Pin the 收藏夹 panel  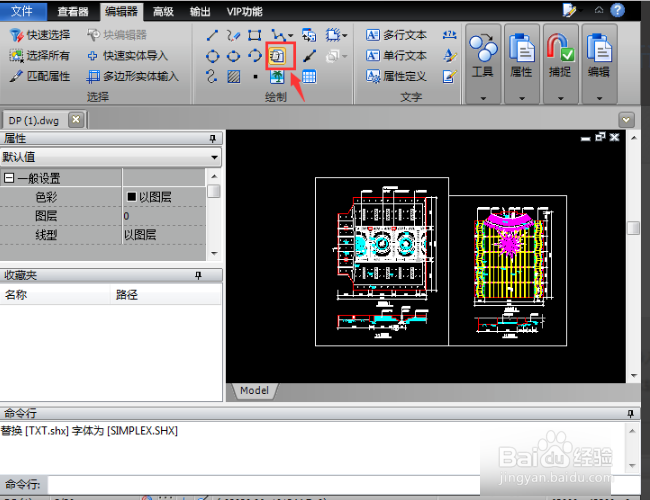click(199, 275)
